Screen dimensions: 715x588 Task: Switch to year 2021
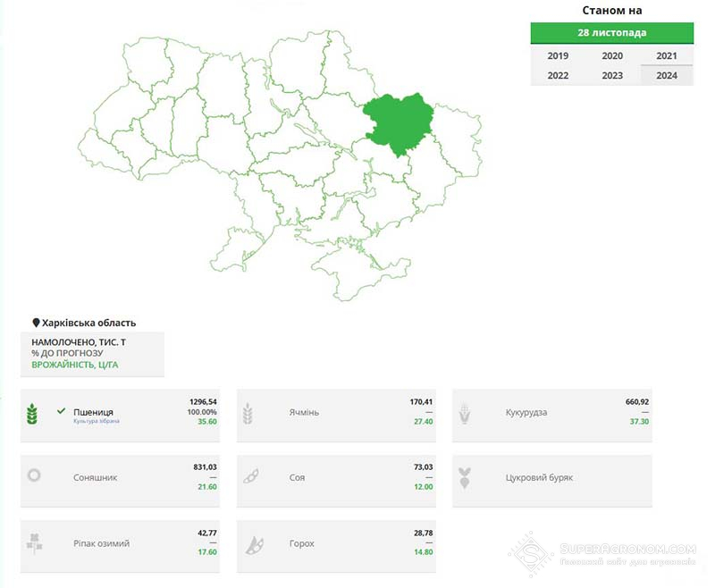(x=666, y=55)
